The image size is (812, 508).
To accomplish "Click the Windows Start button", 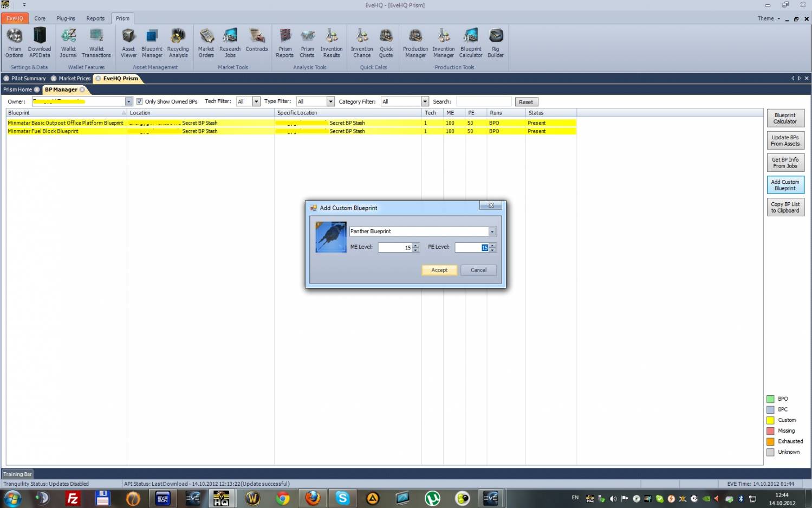I will 12,498.
